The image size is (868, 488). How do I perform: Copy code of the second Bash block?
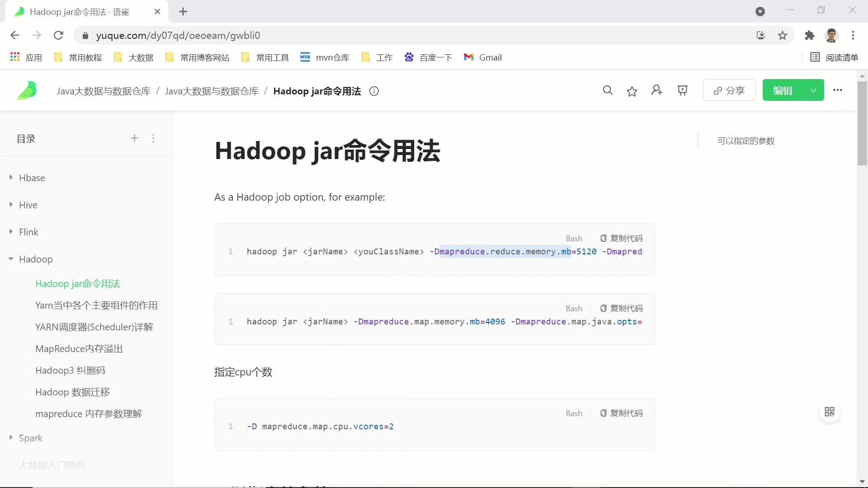[621, 308]
